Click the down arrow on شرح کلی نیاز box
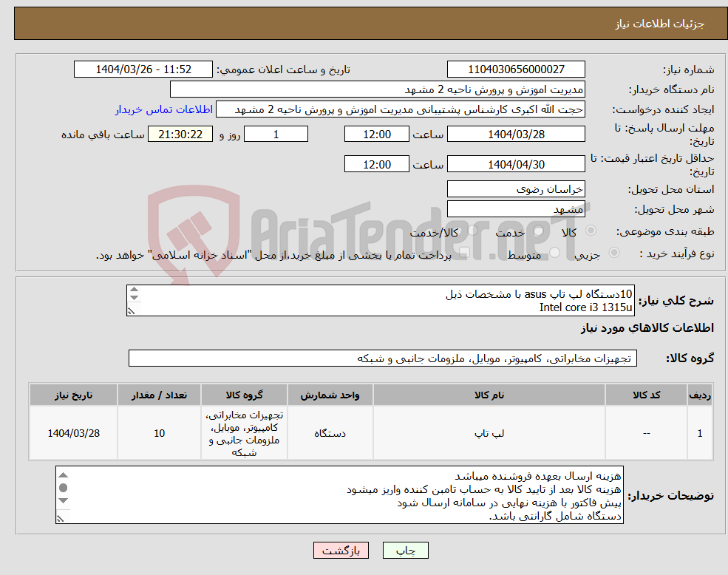728x575 pixels. pos(134,297)
